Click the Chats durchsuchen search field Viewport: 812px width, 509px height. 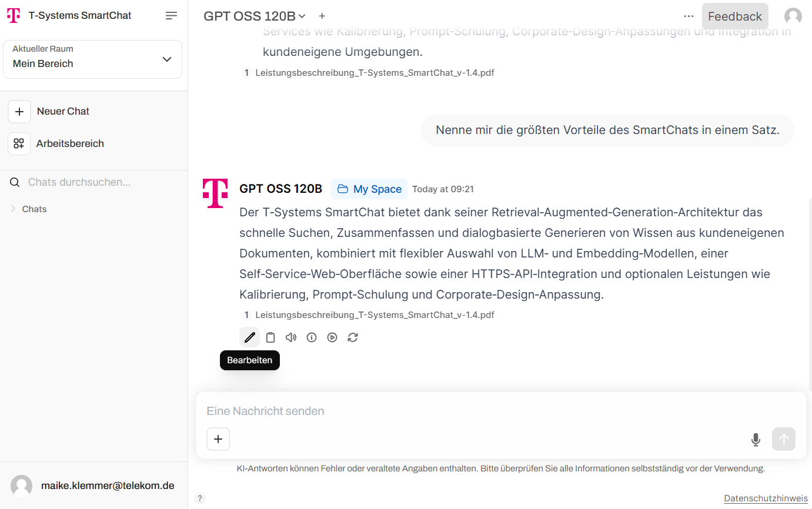pos(79,182)
